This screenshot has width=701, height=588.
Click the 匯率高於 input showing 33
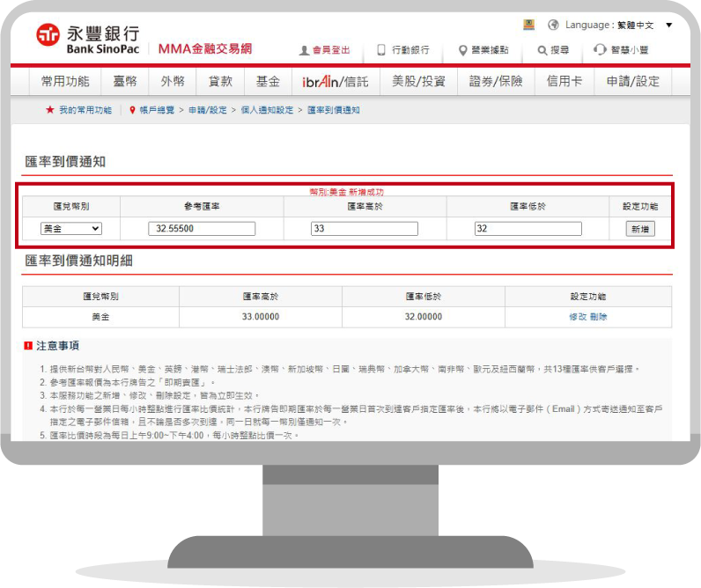(365, 229)
